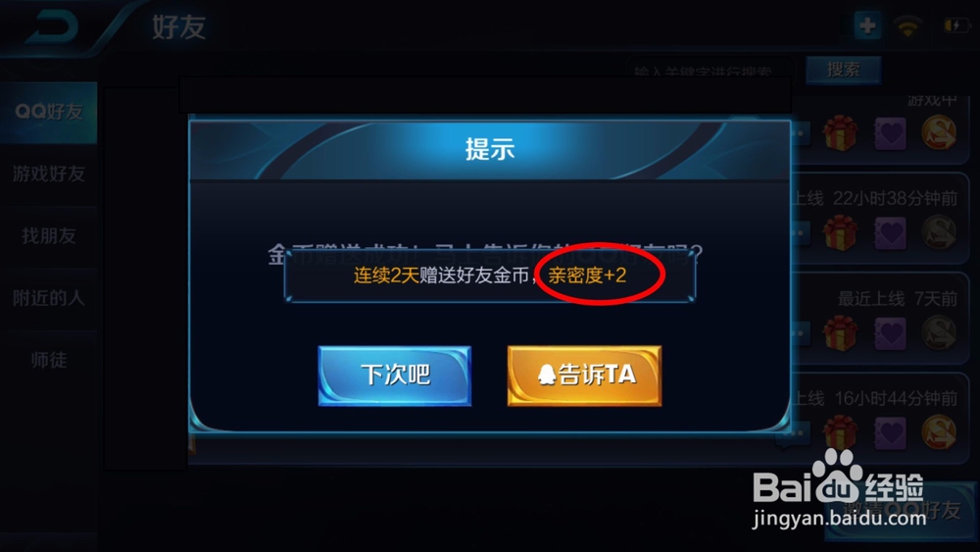
Task: Click purple heart icon of first friend
Action: pyautogui.click(x=890, y=133)
